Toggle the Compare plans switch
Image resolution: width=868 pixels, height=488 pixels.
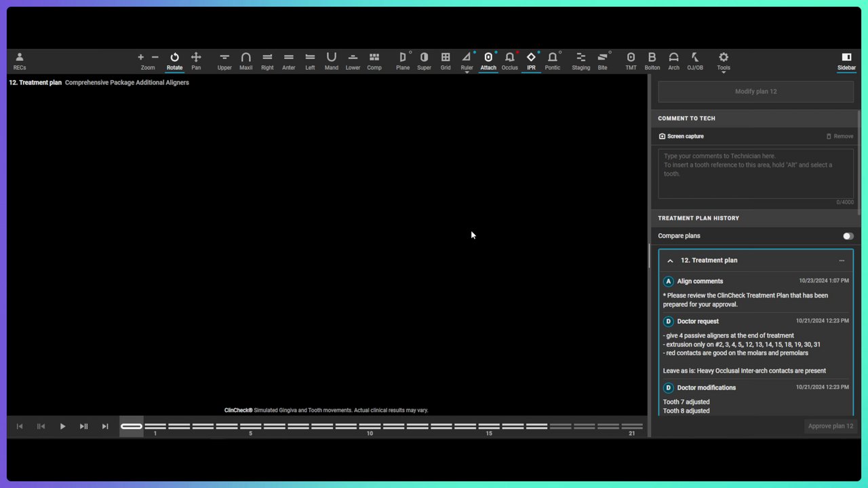pos(848,236)
